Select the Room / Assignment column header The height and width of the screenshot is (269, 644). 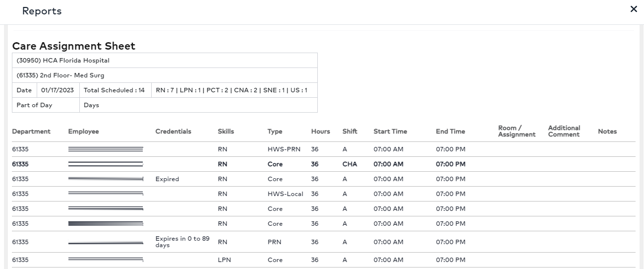[517, 131]
